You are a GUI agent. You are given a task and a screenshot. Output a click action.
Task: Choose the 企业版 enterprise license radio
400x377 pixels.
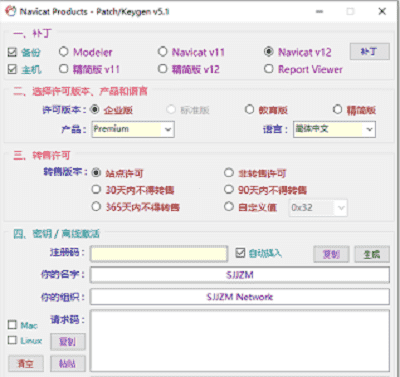(x=95, y=109)
